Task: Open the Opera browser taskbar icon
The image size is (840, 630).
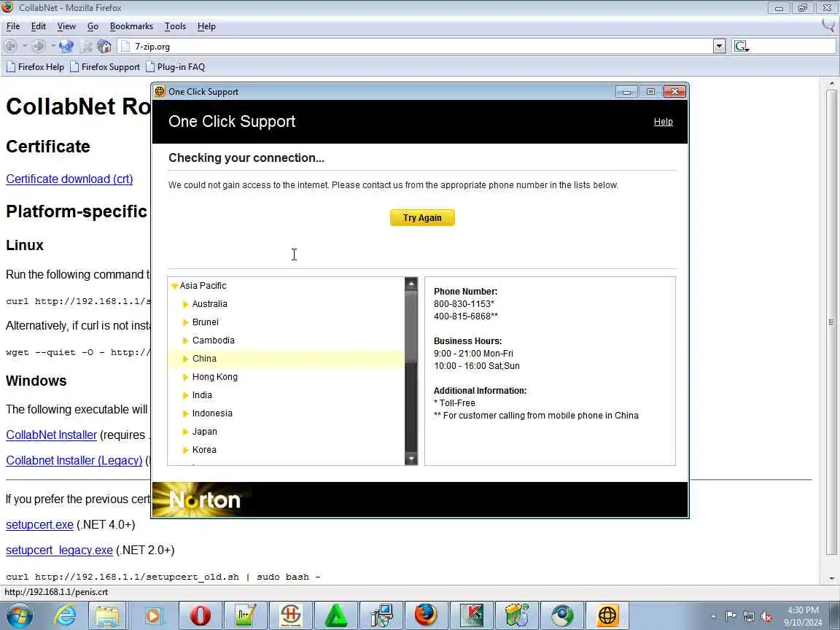Action: pos(200,615)
